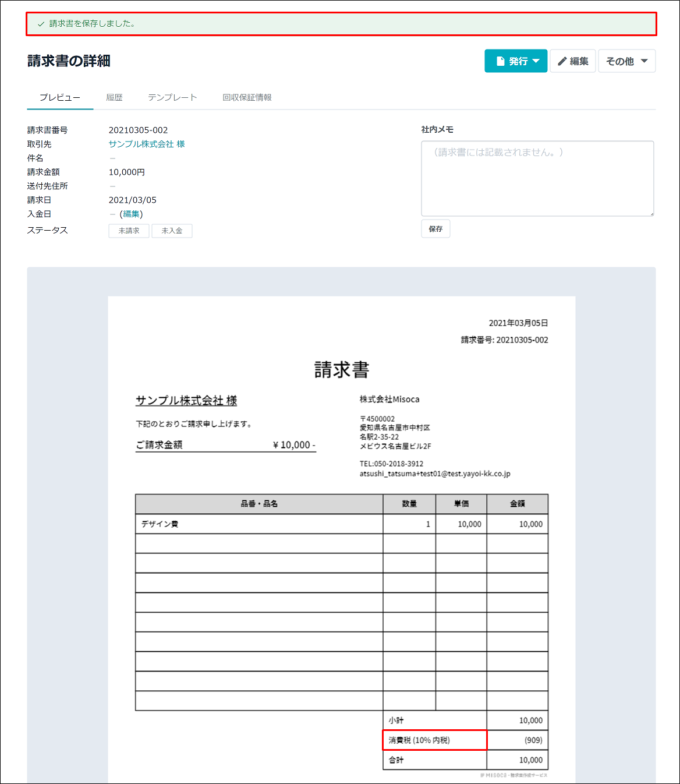The height and width of the screenshot is (784, 680).
Task: Click the 請求書 title in the invoice preview
Action: tap(342, 370)
